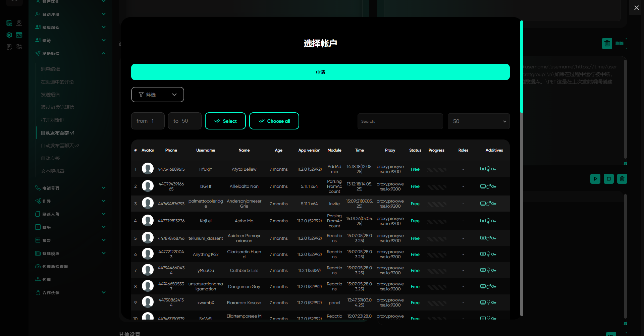Click the play button icon
This screenshot has height=336, width=644.
point(595,179)
